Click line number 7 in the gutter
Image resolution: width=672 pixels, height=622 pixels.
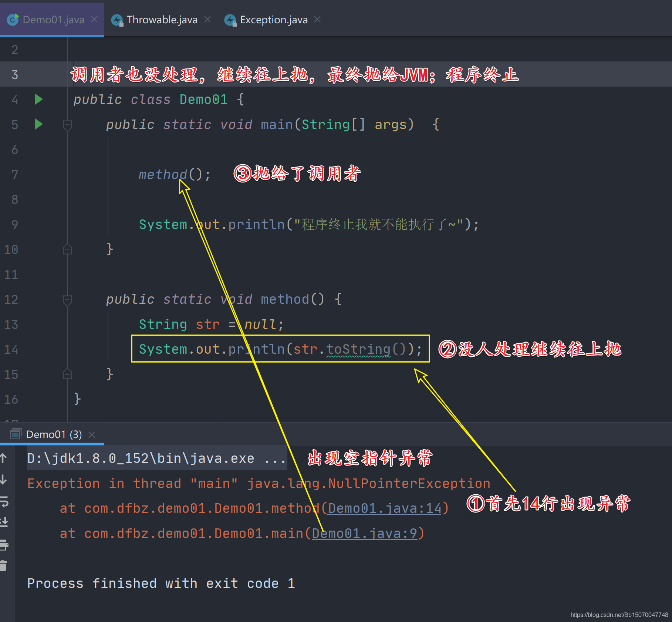15,175
